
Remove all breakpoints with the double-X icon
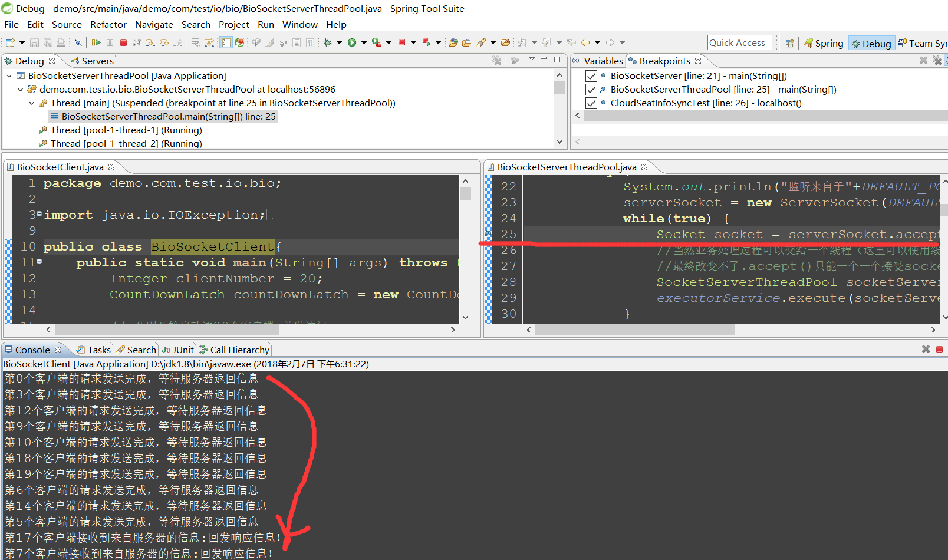tap(937, 60)
